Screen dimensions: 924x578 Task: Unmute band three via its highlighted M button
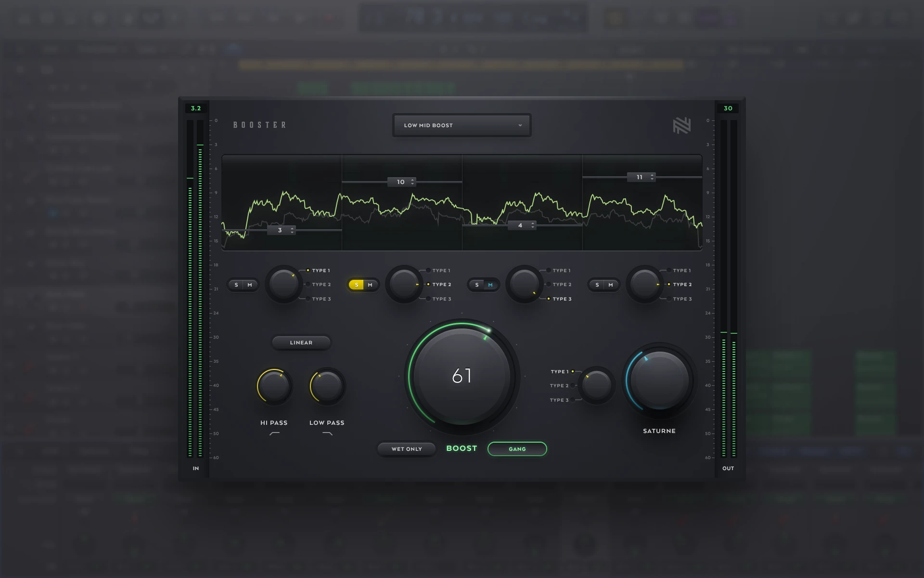(x=490, y=285)
